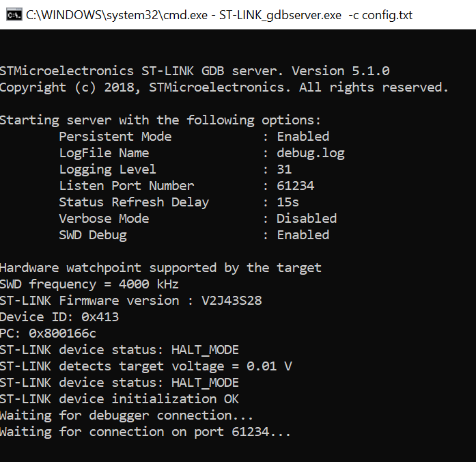Click the Persistent Mode Enabled value
The width and height of the screenshot is (476, 462).
(303, 137)
